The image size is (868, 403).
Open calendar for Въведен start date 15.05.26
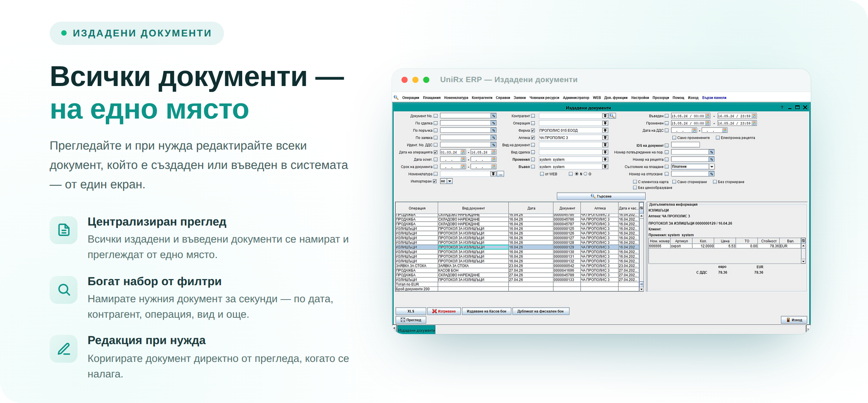[x=707, y=116]
